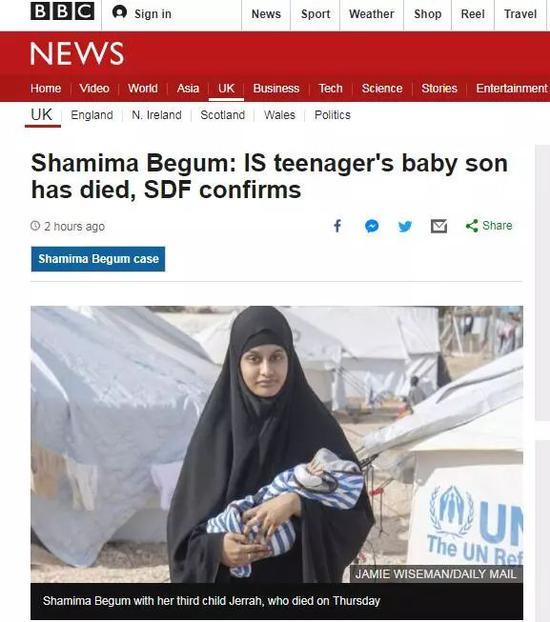
Task: Switch to the Scotland sub-section
Action: point(222,115)
